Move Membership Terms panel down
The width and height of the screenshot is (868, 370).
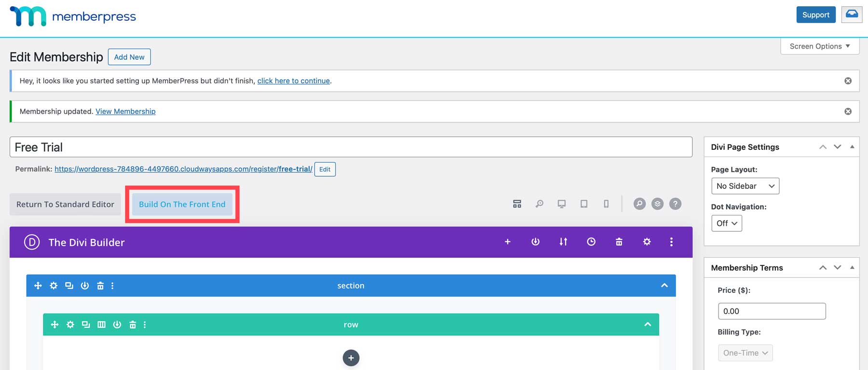click(838, 267)
